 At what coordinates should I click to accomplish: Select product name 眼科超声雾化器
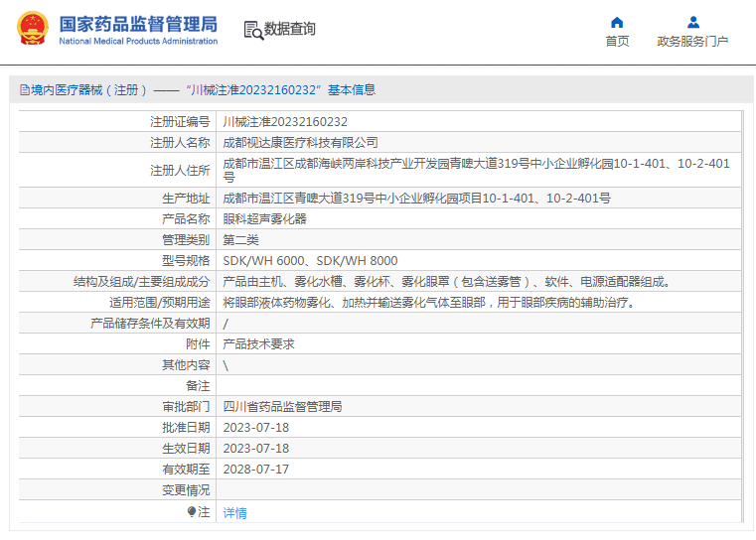264,218
